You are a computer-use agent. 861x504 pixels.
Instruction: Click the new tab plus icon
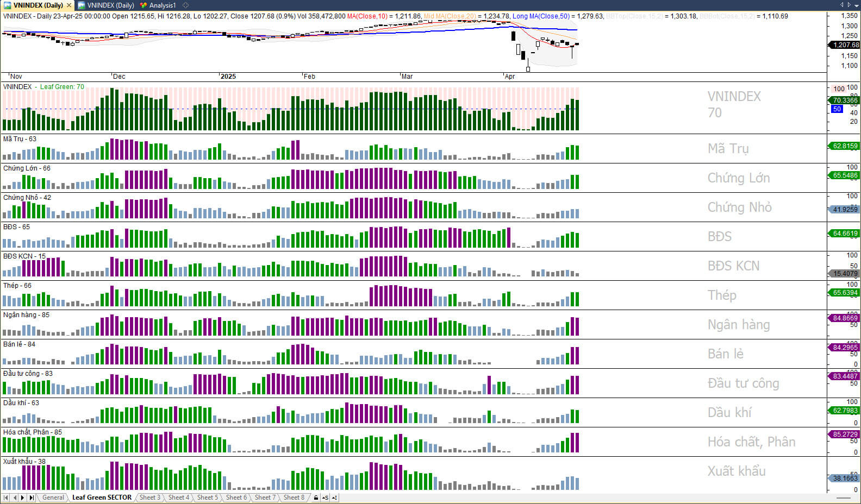[x=186, y=5]
